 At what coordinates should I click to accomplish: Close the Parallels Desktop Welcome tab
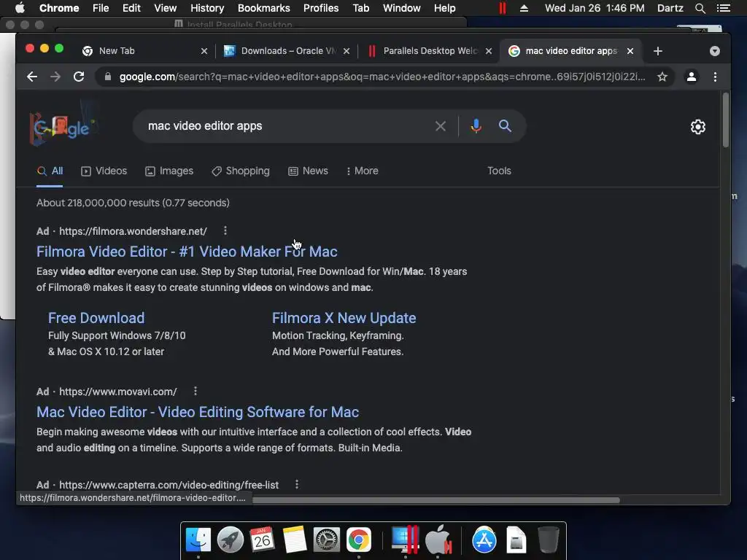tap(488, 51)
